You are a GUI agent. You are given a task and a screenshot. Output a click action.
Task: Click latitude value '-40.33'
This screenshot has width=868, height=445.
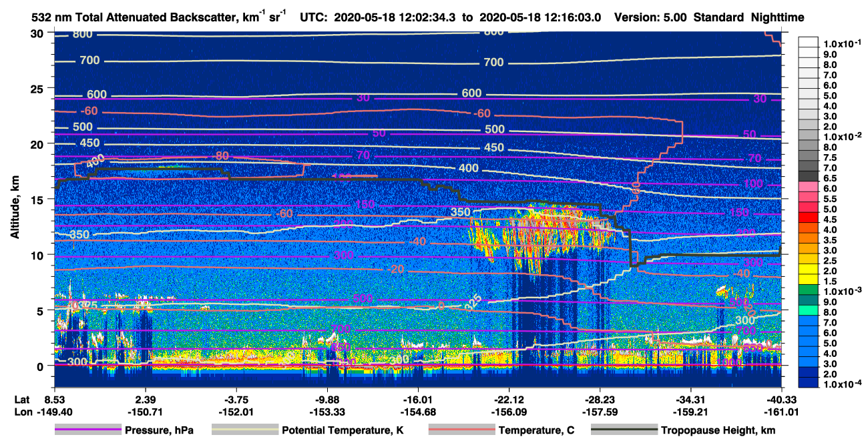pos(782,400)
